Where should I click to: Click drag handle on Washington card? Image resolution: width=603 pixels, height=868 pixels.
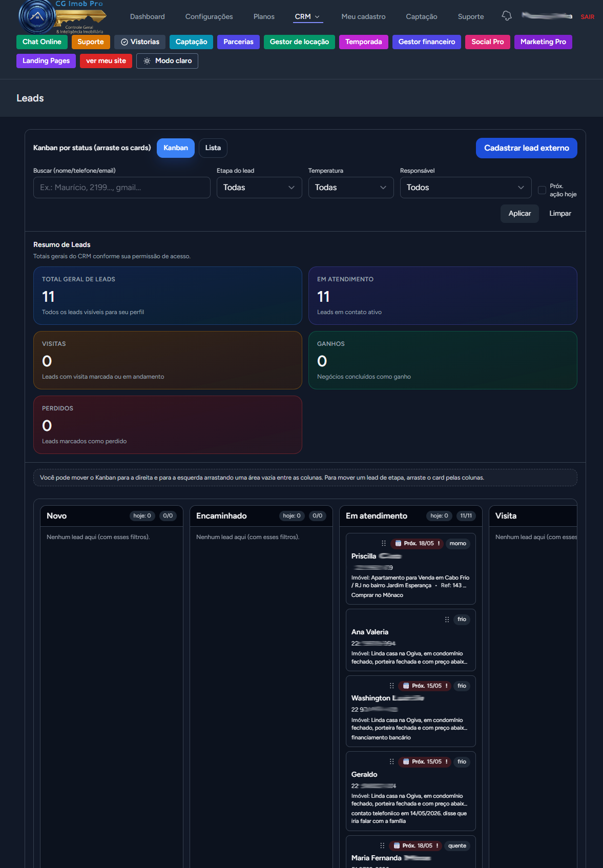tap(391, 686)
